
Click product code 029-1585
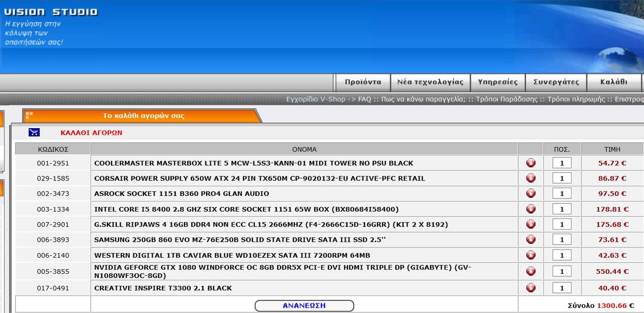53,178
